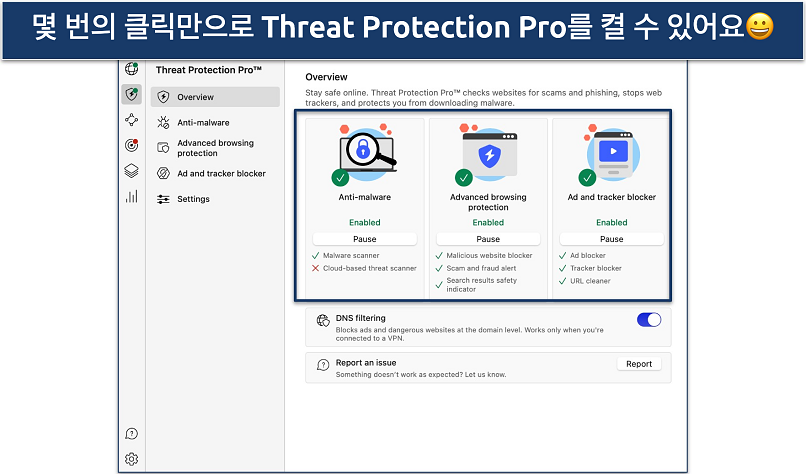Image resolution: width=806 pixels, height=474 pixels.
Task: Open the settings gear icon at bottom
Action: (131, 459)
